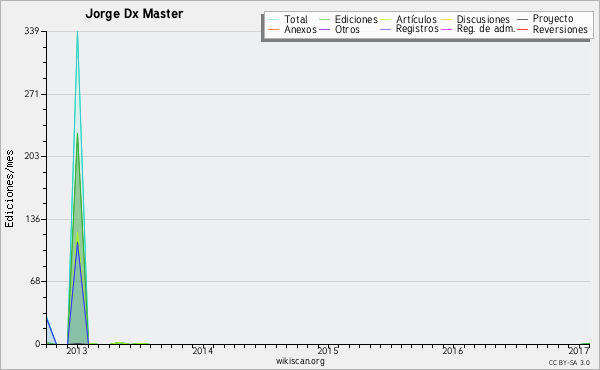Screen dimensions: 600x370
Task: Click the y-axis value 271
Action: (x=32, y=94)
